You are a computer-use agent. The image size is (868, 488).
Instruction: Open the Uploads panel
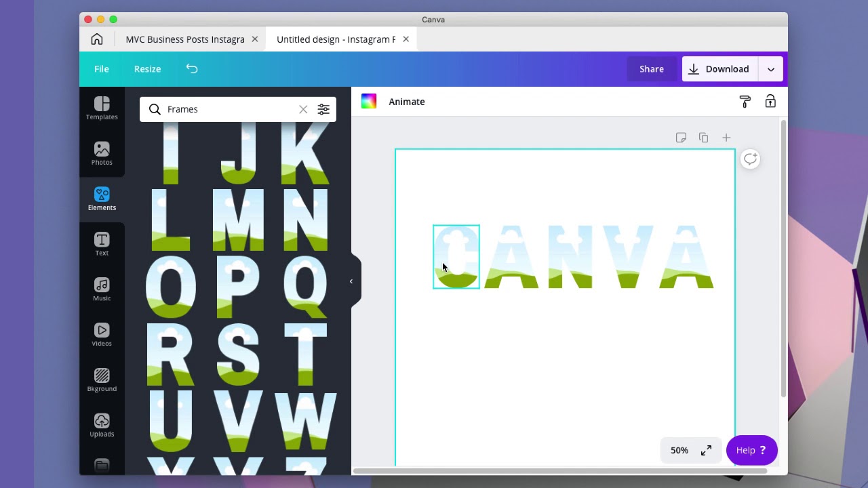pyautogui.click(x=102, y=425)
